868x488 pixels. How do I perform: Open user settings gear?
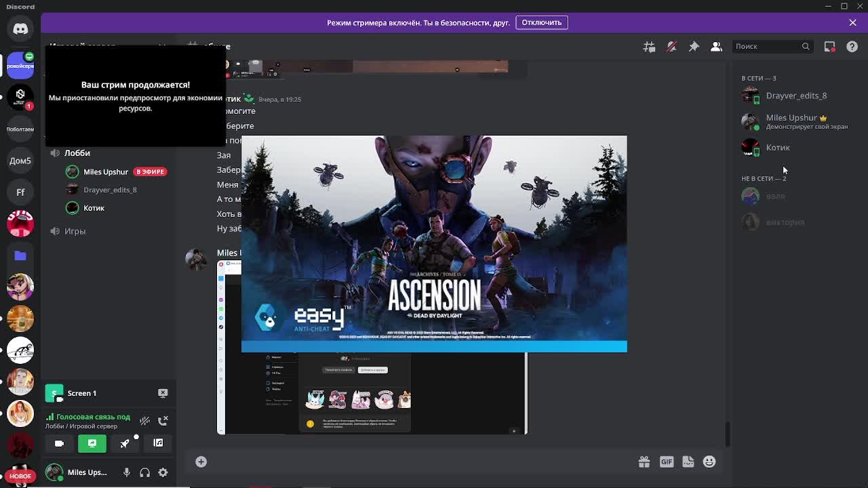click(x=163, y=472)
